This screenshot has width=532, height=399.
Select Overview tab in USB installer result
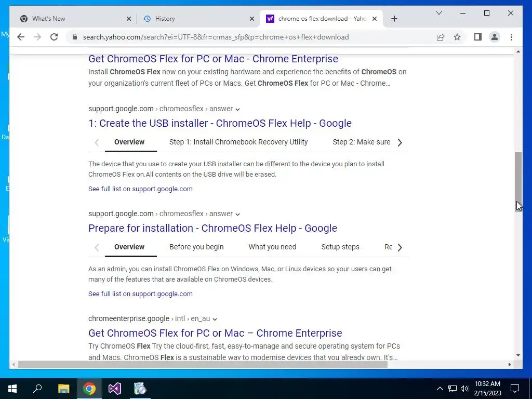tap(129, 142)
